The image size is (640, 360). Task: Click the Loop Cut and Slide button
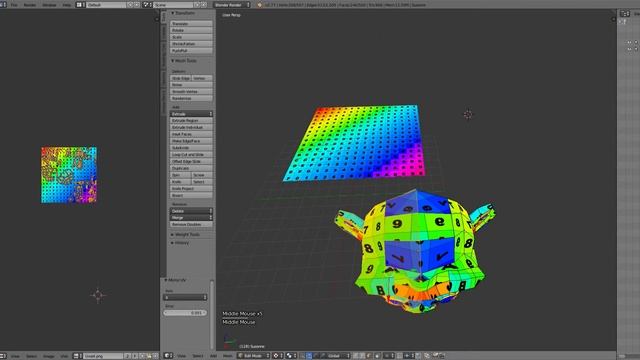coord(191,155)
